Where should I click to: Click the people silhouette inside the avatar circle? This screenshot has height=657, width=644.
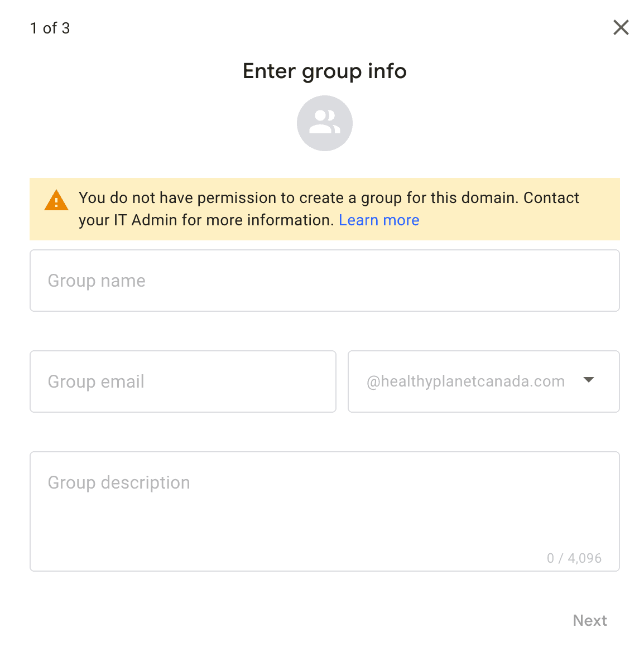coord(324,122)
